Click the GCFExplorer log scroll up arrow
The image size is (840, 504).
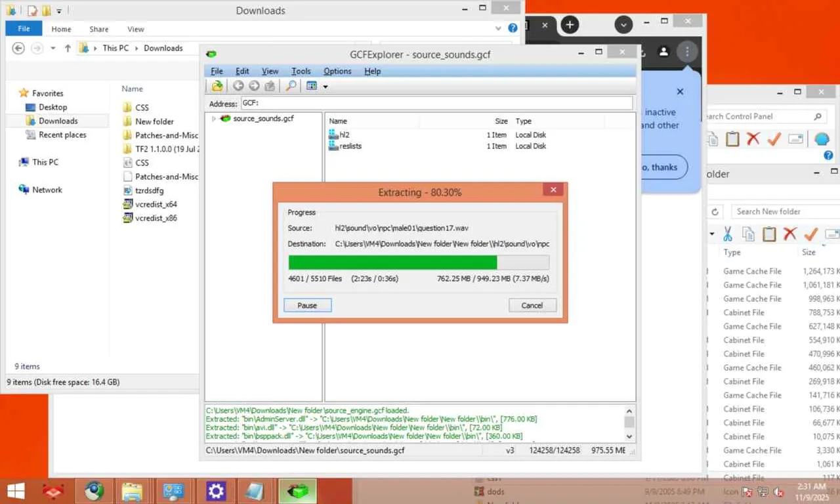tap(629, 410)
